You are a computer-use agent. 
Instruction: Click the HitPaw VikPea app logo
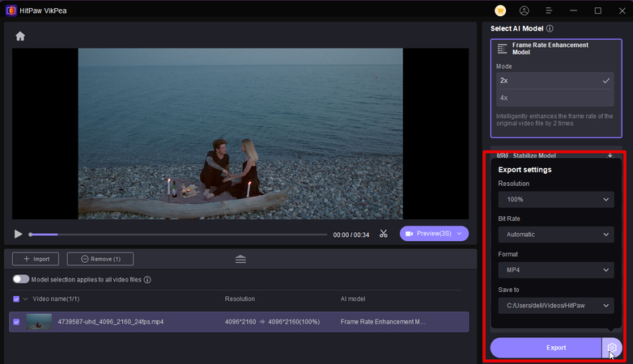tap(11, 11)
